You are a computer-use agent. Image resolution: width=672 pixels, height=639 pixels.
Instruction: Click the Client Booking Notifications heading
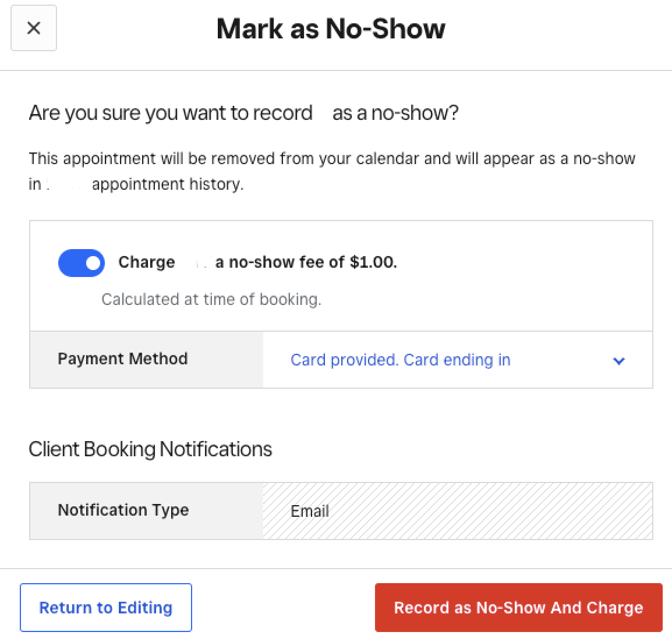pyautogui.click(x=150, y=449)
